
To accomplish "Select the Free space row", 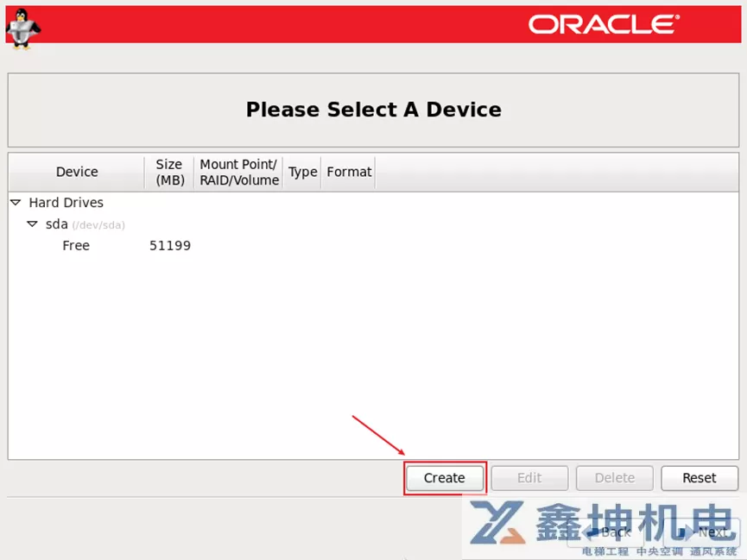I will 373,246.
